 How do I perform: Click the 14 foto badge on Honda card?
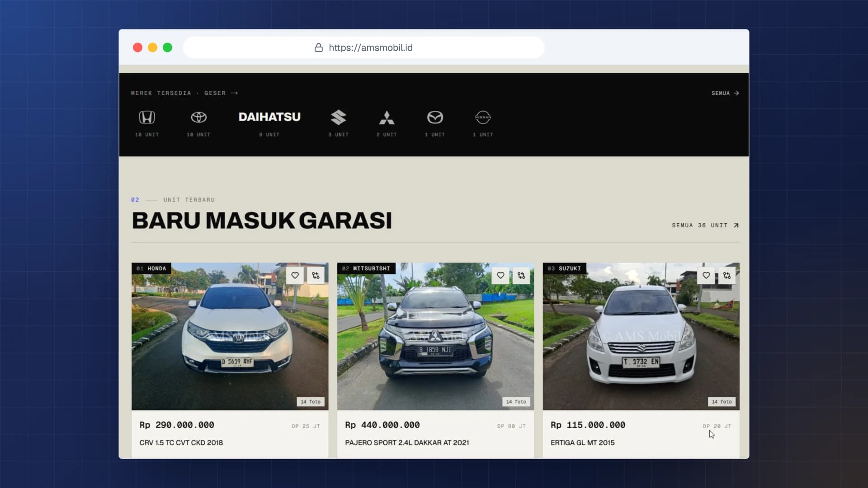pyautogui.click(x=311, y=402)
